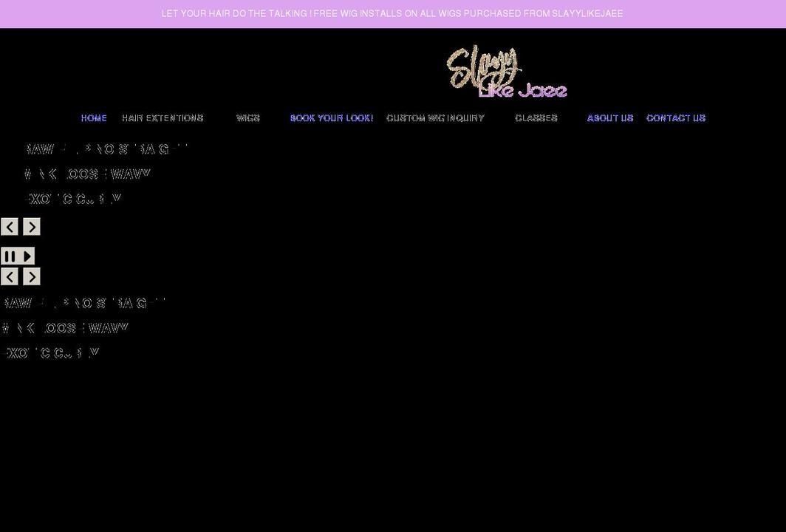Click the Slayy Like Jaee glitter logo

(506, 70)
